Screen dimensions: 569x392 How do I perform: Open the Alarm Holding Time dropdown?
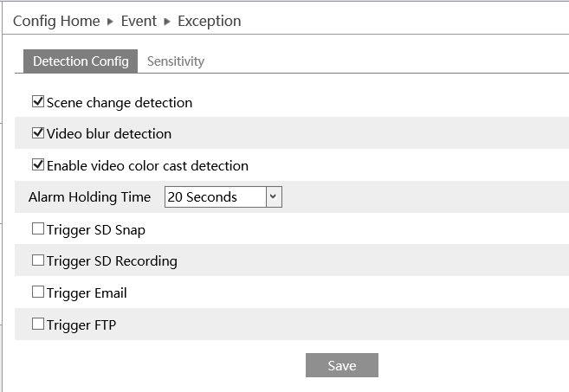pos(223,197)
